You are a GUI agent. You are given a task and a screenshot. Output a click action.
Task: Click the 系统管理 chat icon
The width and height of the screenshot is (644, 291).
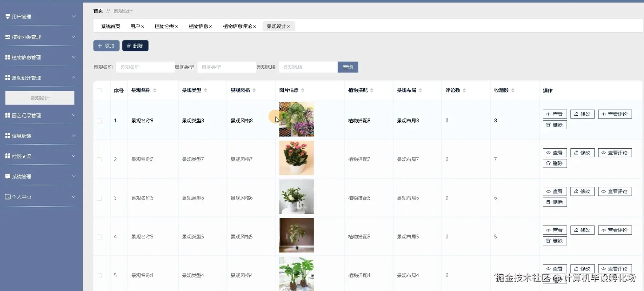[x=8, y=176]
